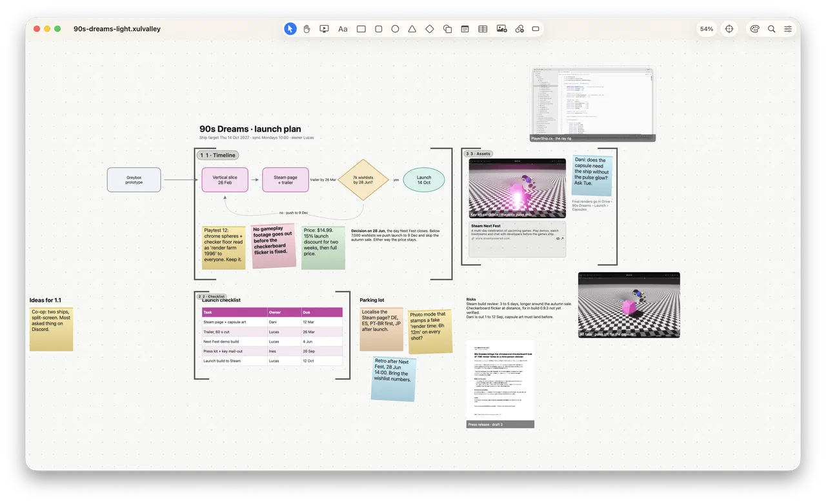Select the diamond shape tool

click(x=430, y=29)
